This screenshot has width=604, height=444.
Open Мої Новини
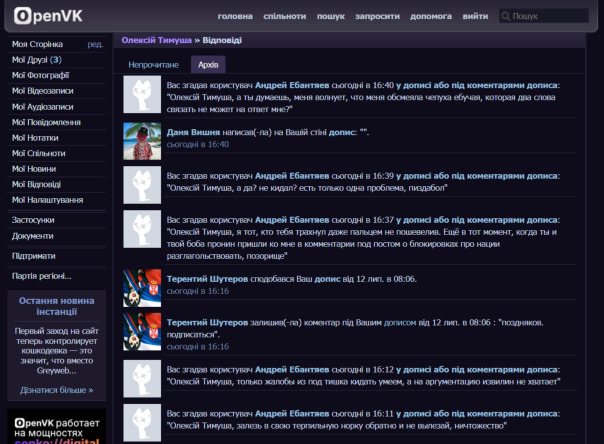(x=34, y=169)
